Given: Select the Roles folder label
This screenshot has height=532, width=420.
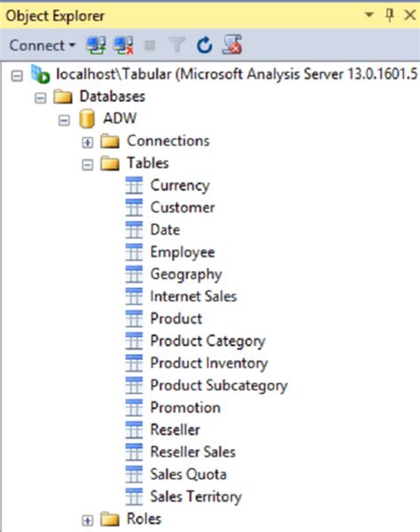Looking at the screenshot, I should click(144, 519).
